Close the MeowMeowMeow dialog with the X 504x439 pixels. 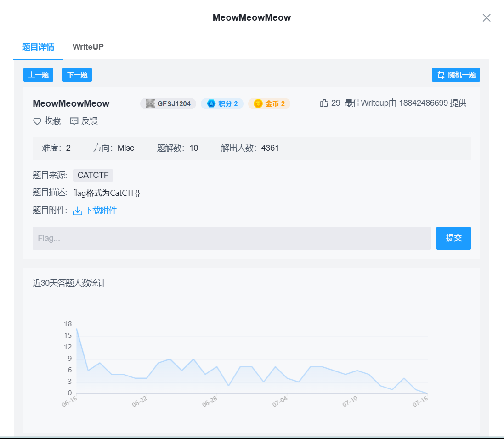coord(487,17)
